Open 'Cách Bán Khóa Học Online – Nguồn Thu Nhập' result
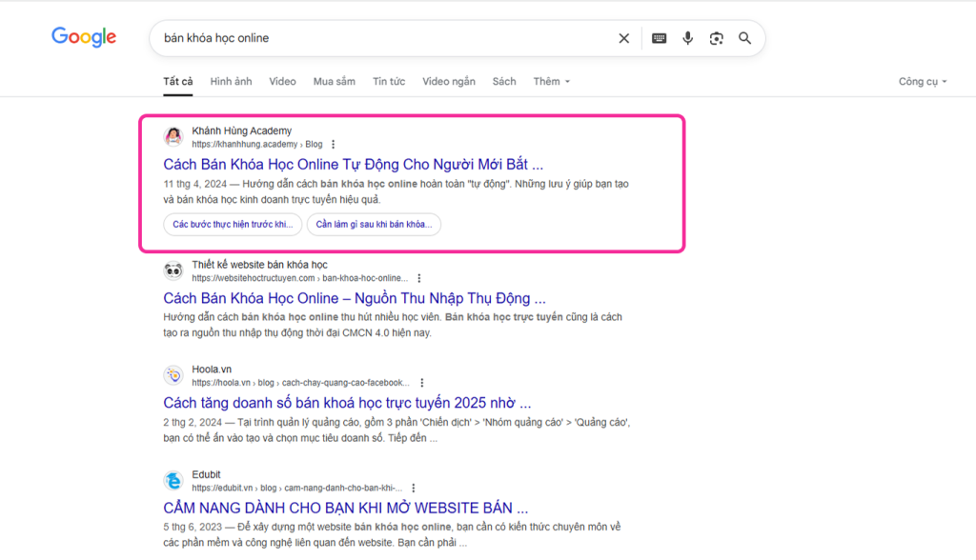Image resolution: width=976 pixels, height=560 pixels. pyautogui.click(x=355, y=298)
